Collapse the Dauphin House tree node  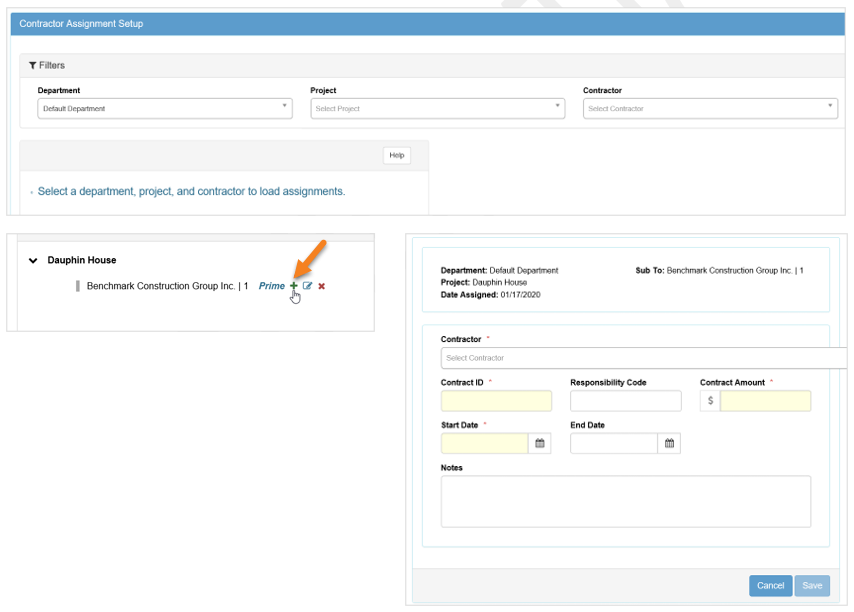tap(33, 260)
